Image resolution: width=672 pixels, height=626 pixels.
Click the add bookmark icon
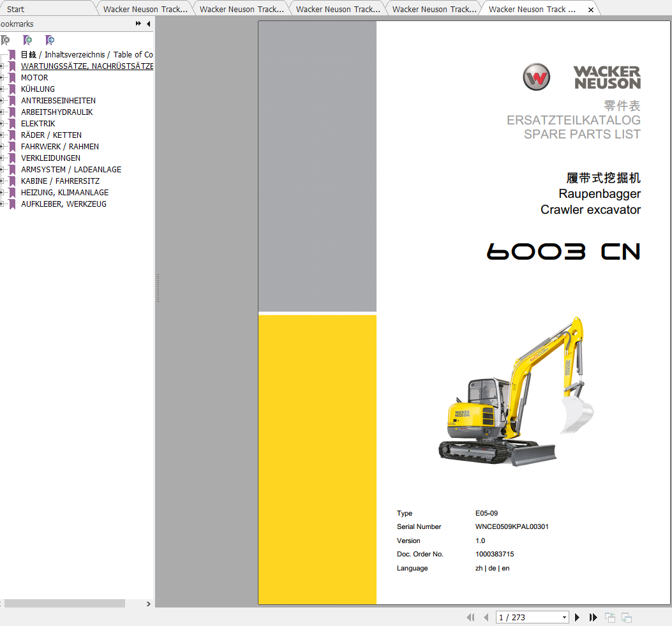point(27,40)
